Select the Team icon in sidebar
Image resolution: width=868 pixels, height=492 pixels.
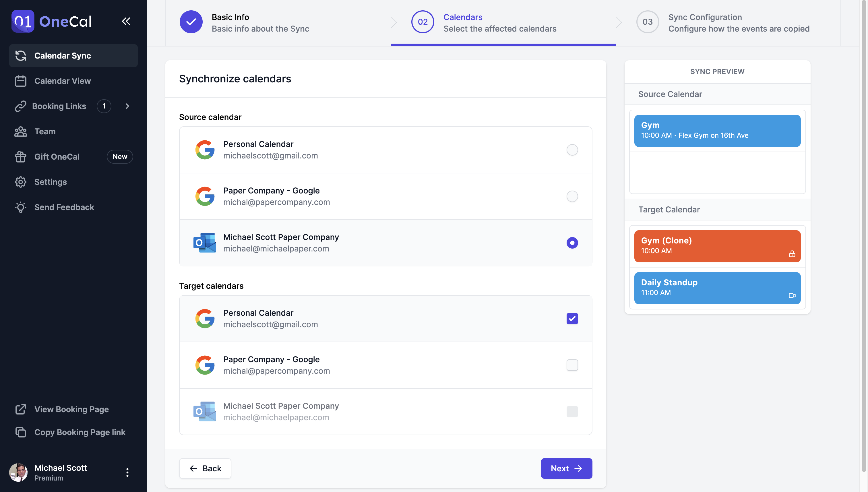point(21,131)
